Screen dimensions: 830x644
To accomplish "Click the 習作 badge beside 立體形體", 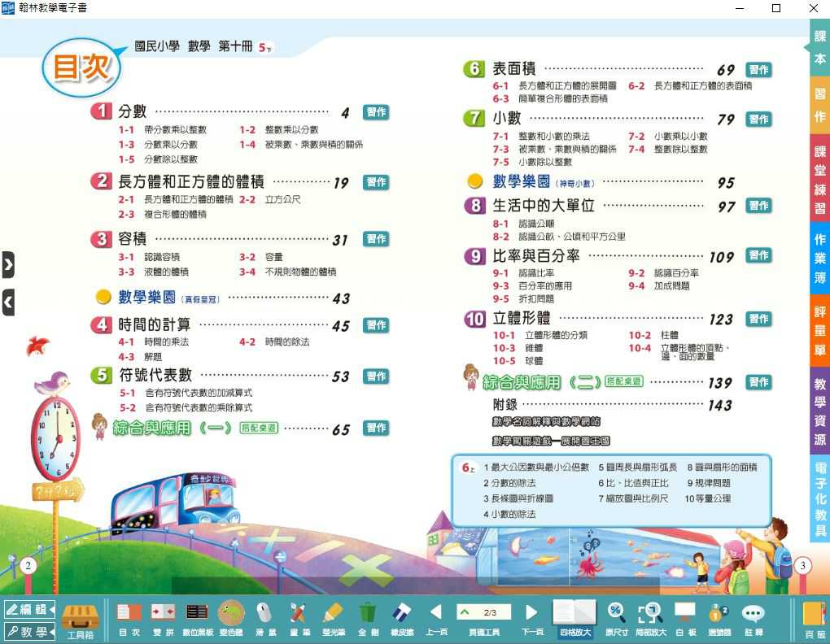I will coord(758,319).
